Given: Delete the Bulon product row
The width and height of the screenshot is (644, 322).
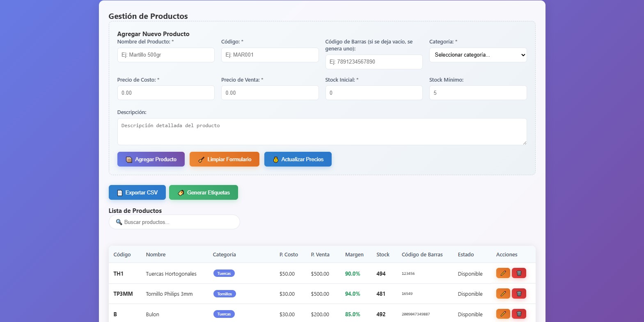Looking at the screenshot, I should point(519,314).
